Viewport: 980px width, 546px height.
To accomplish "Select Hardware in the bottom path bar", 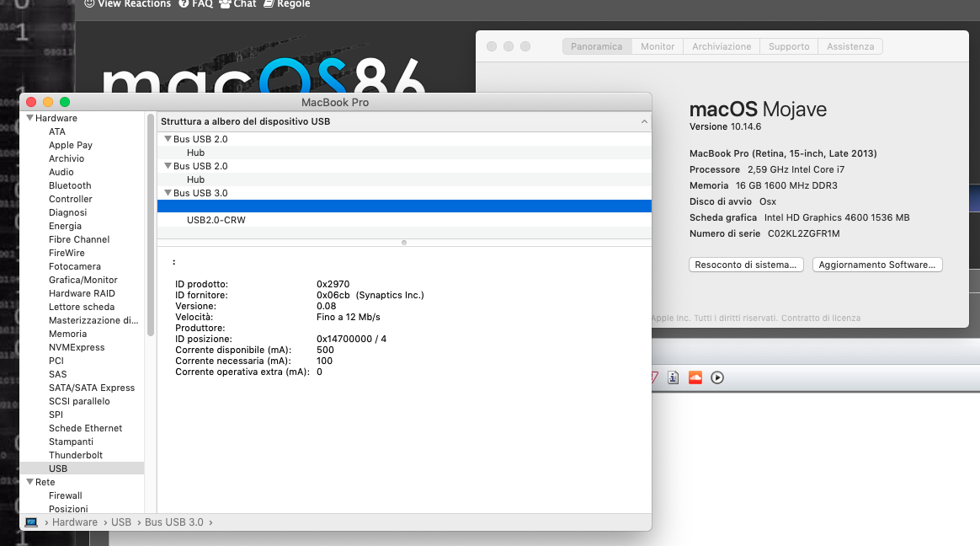I will (75, 522).
